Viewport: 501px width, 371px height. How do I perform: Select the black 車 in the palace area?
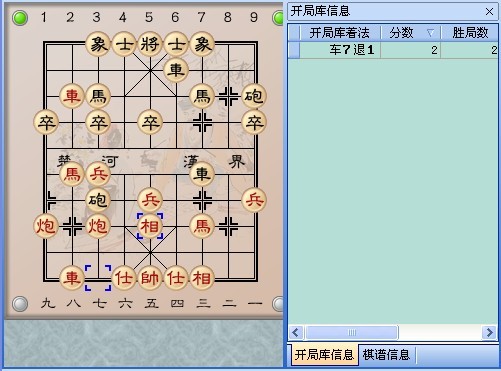[176, 70]
